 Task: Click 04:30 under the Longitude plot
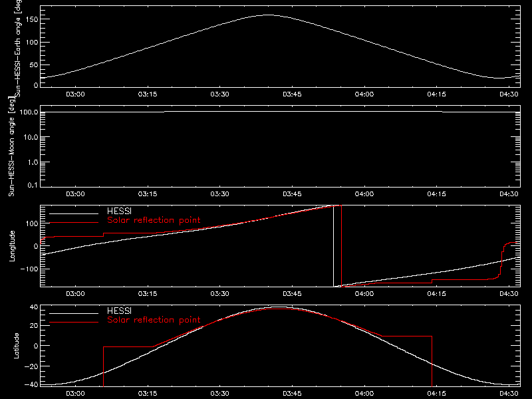pos(509,294)
